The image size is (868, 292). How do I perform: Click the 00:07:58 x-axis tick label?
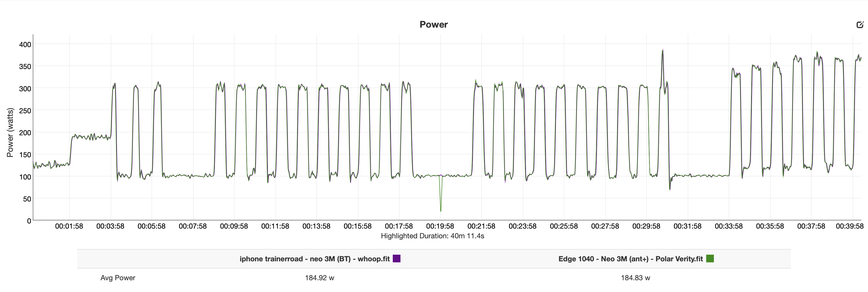click(193, 226)
